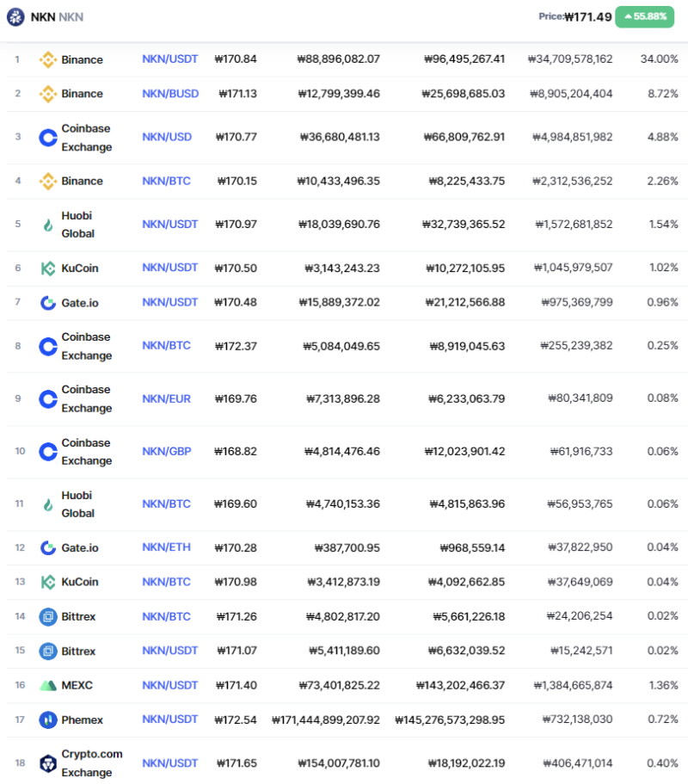Open the NKN/BUSD pair link

[170, 94]
